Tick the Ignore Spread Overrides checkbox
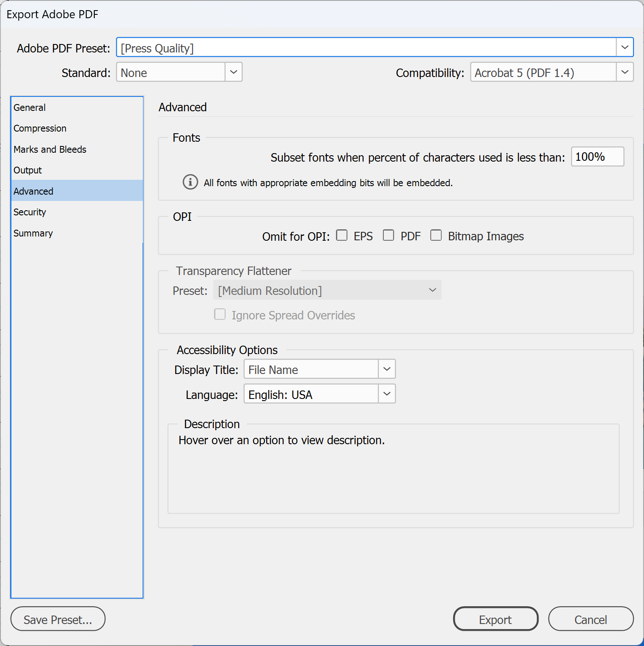This screenshot has width=644, height=646. (x=220, y=314)
